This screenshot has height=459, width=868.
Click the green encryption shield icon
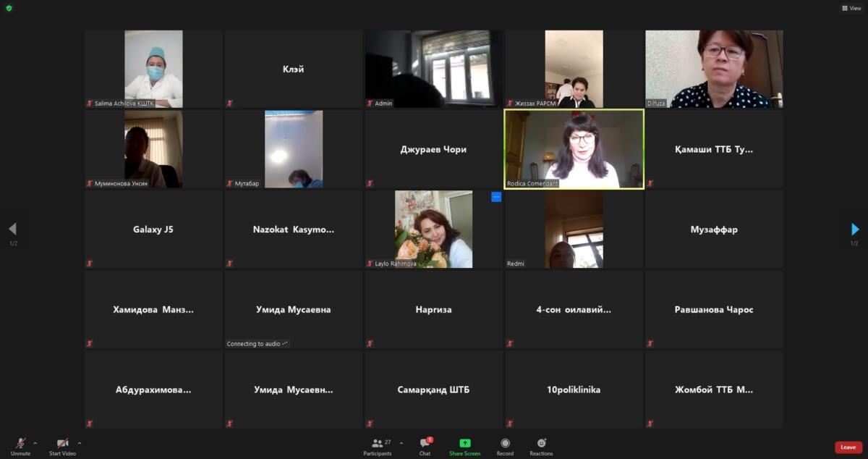click(9, 8)
